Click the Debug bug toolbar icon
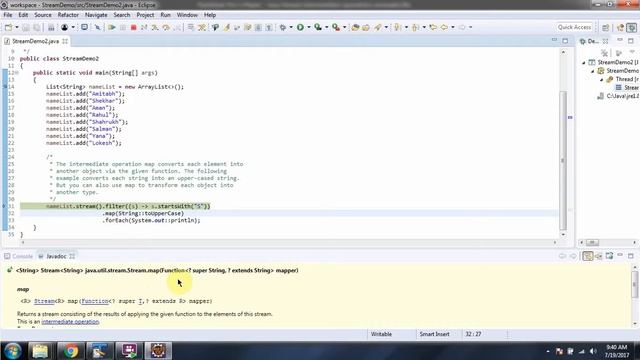This screenshot has width=640, height=360. coord(282,27)
